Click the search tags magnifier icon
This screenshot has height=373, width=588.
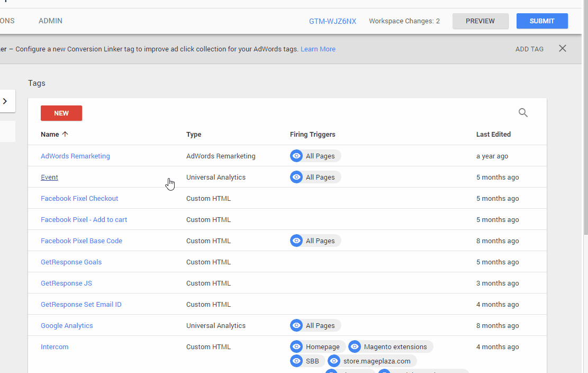[523, 112]
